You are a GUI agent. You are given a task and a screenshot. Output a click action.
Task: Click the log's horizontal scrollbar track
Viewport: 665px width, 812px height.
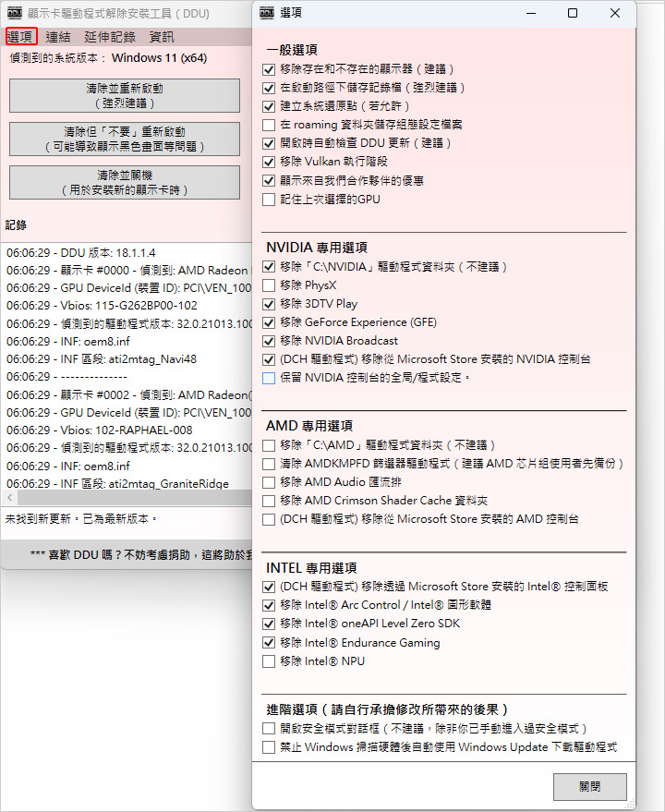(x=135, y=498)
